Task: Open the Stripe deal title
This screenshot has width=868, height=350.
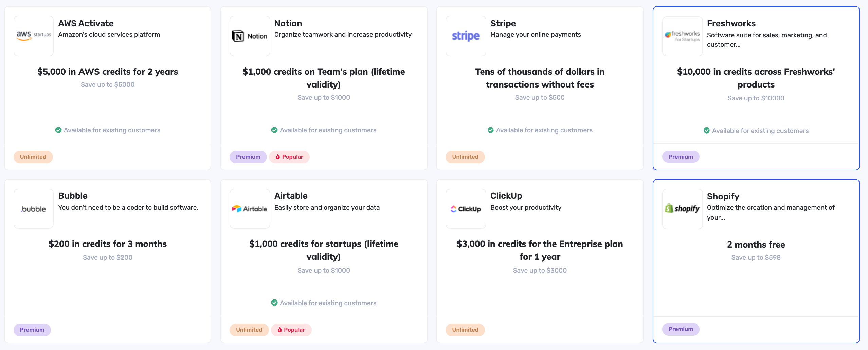Action: (503, 23)
